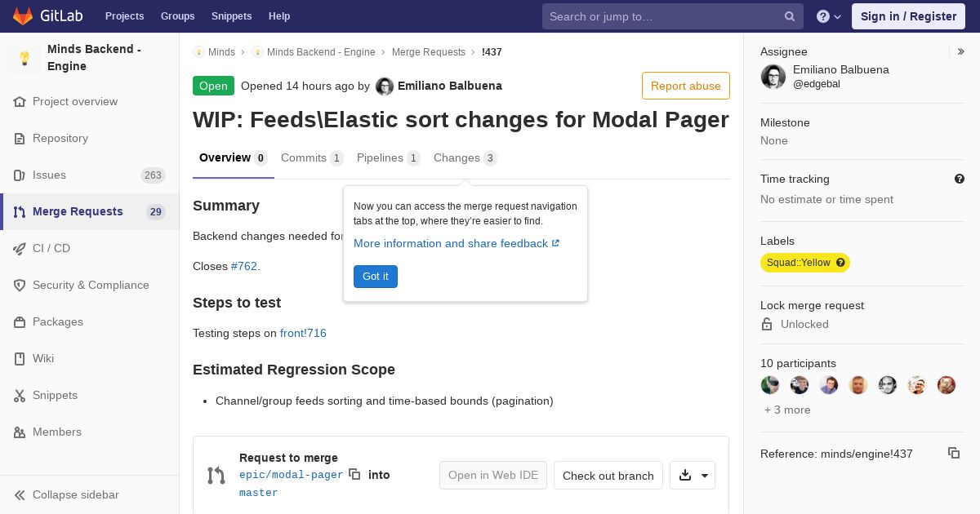Show the + 3 more participants
Viewport: 980px width, 514px height.
(787, 410)
